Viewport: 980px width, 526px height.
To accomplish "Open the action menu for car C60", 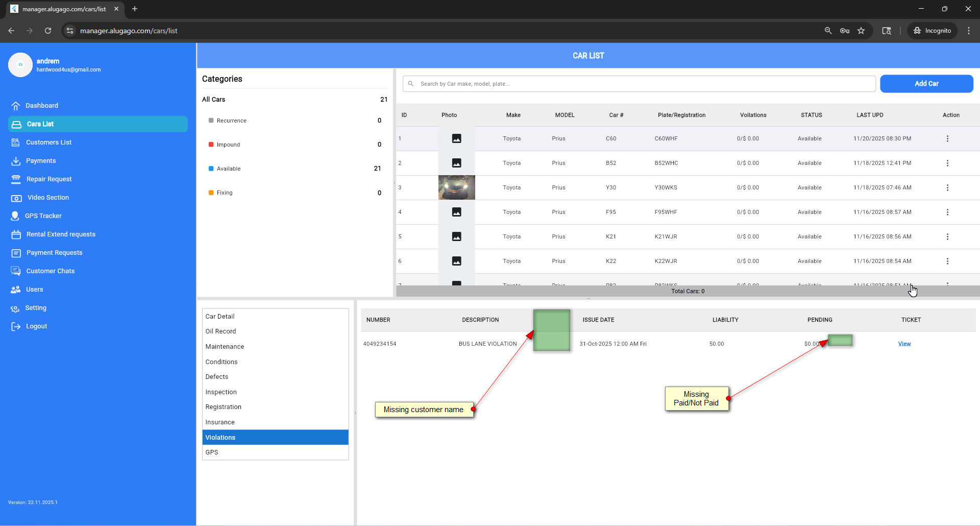I will coord(947,139).
